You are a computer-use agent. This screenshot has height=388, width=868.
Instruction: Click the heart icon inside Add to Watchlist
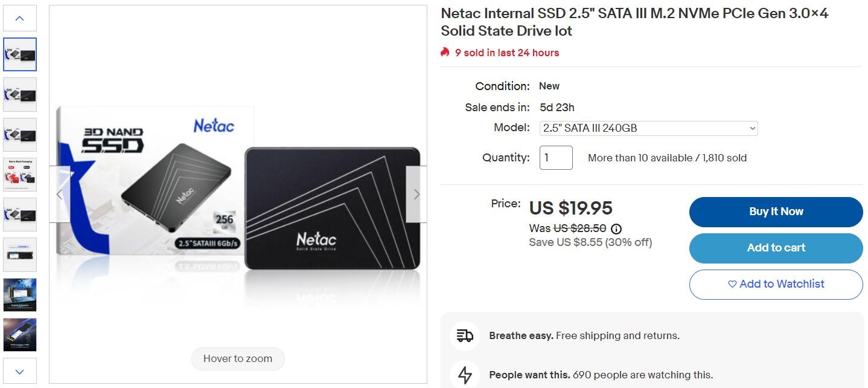coord(732,284)
